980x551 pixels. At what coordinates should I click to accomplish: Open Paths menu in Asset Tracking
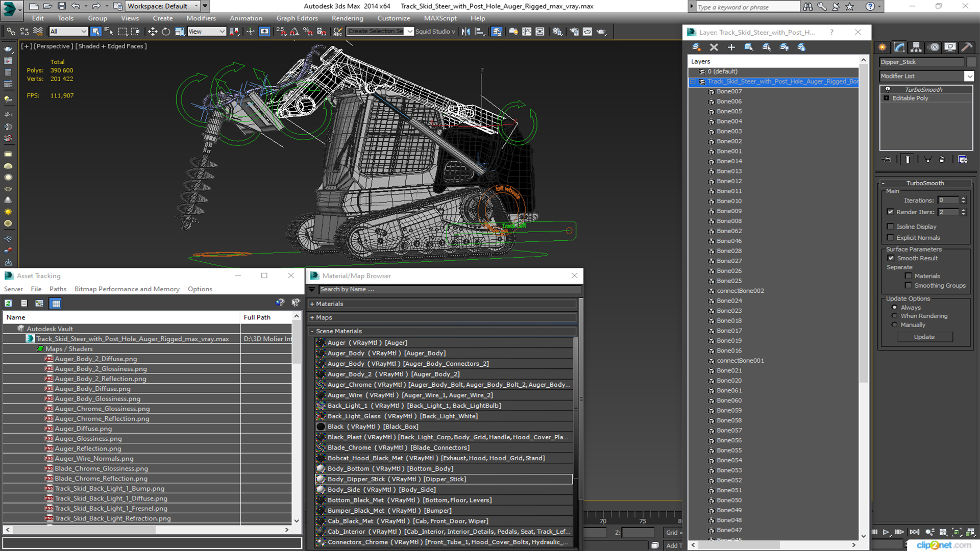point(58,289)
